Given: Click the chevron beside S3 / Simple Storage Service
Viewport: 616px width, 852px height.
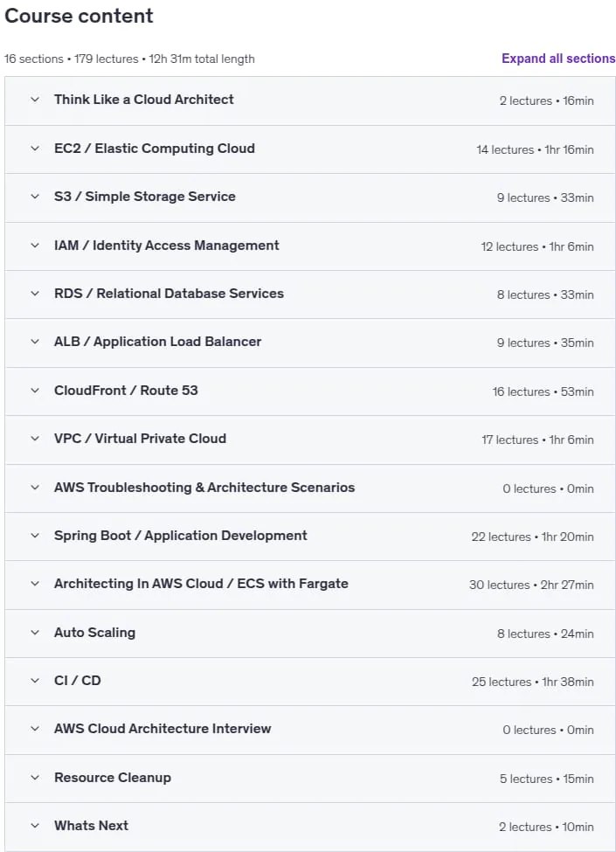Looking at the screenshot, I should coord(35,197).
